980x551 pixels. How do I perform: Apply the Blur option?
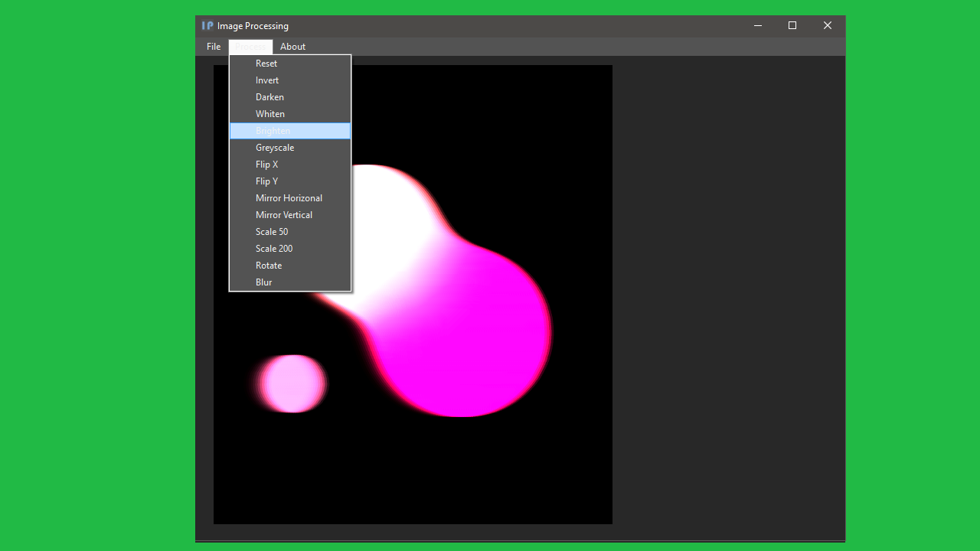pyautogui.click(x=290, y=282)
